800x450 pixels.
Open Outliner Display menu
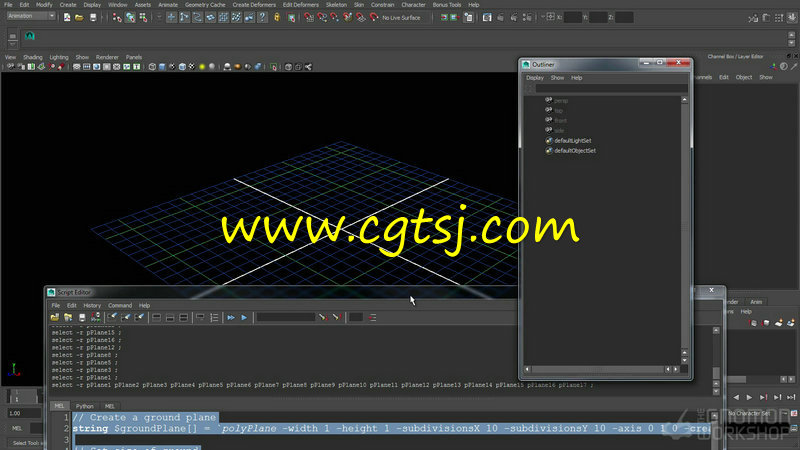click(x=535, y=78)
